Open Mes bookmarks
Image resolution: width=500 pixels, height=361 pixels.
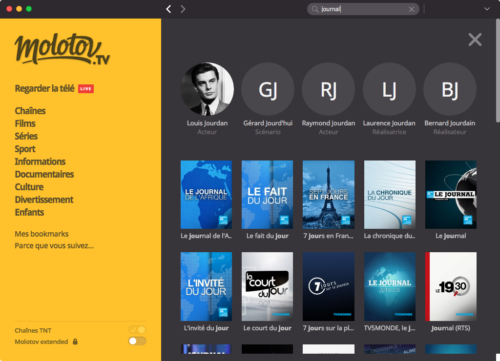coord(41,234)
